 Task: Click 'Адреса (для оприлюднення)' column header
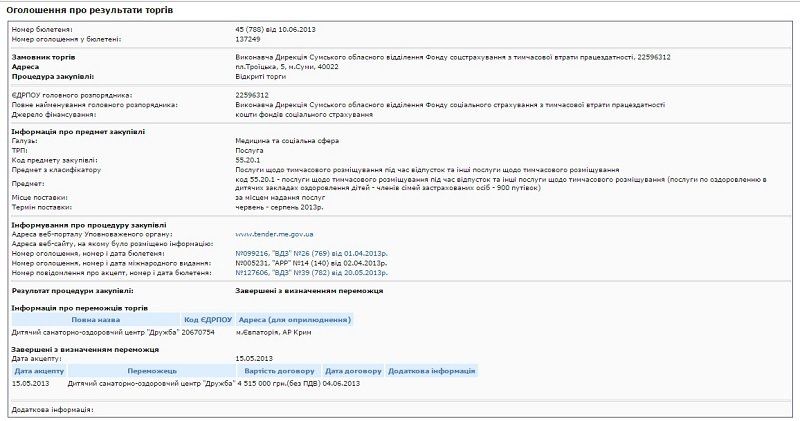(x=294, y=320)
